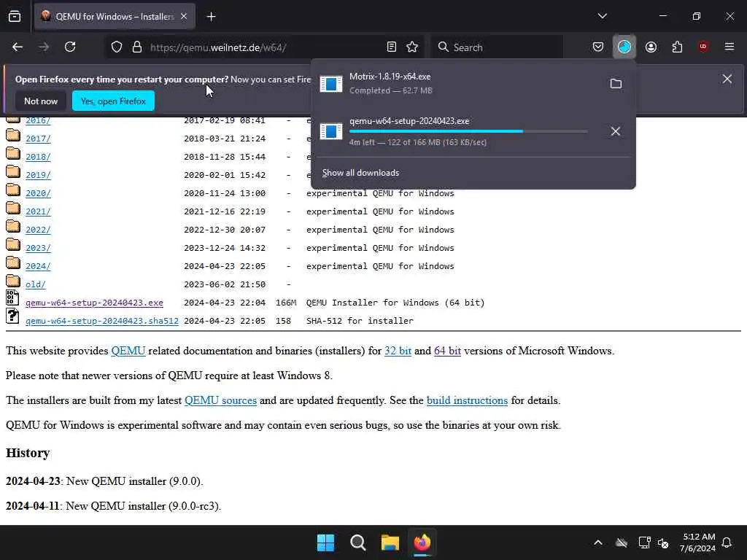Open the extensions puzzle icon

677,47
